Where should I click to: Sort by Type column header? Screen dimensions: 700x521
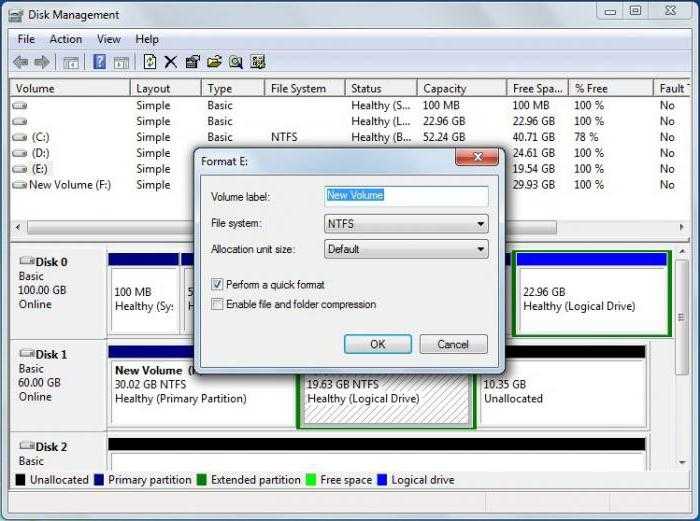coord(233,88)
